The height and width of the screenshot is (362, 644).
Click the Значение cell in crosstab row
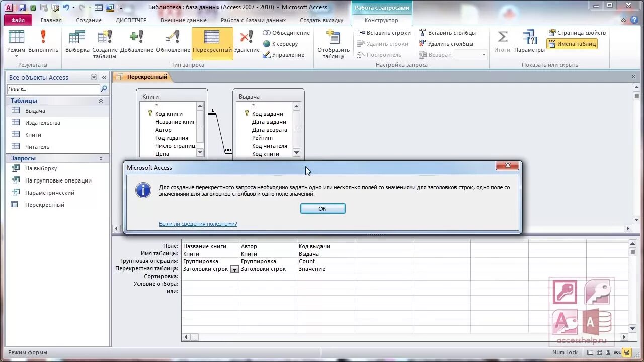[x=326, y=269]
